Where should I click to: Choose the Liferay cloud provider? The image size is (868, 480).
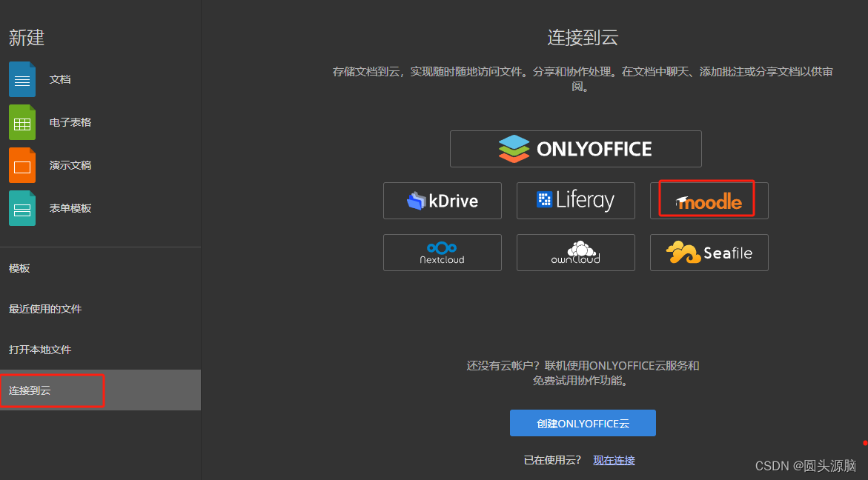(x=576, y=201)
